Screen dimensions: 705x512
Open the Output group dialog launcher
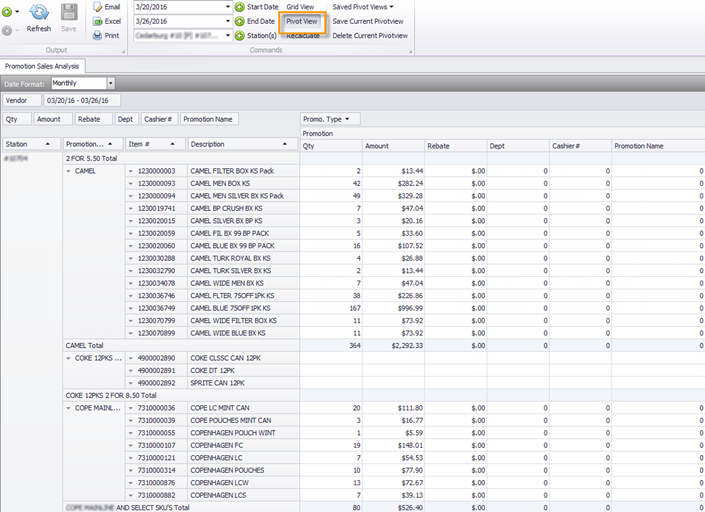[123, 52]
